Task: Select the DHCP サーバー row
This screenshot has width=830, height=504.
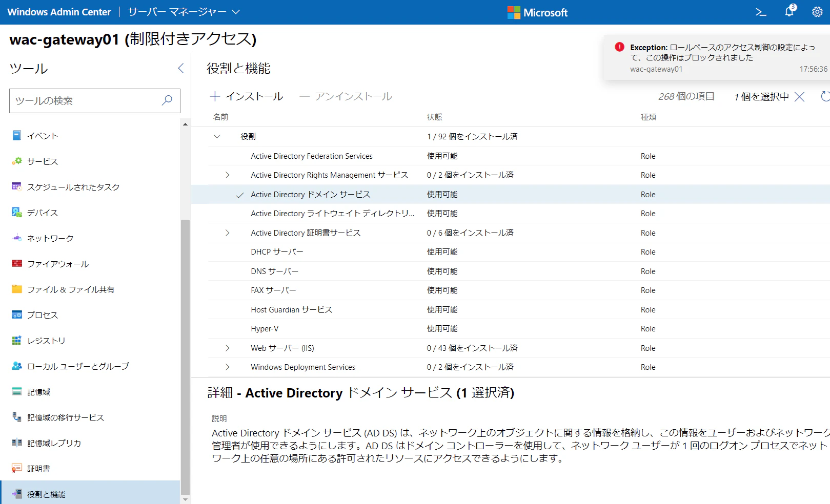Action: 511,252
